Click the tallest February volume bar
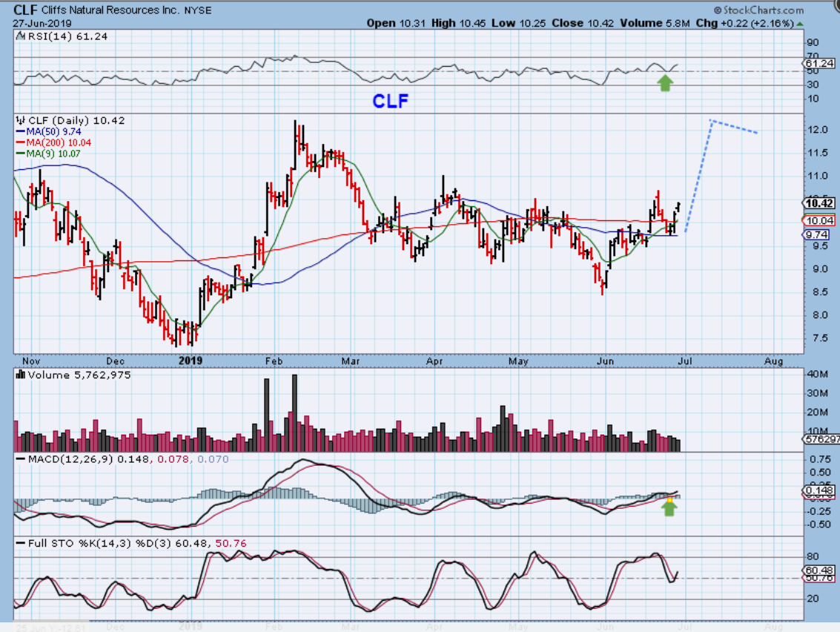 tap(294, 412)
